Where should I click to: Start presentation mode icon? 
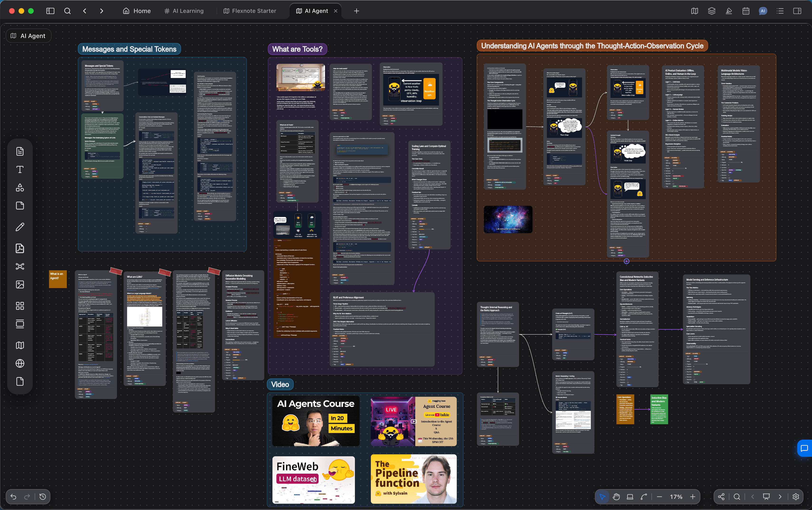(x=766, y=496)
